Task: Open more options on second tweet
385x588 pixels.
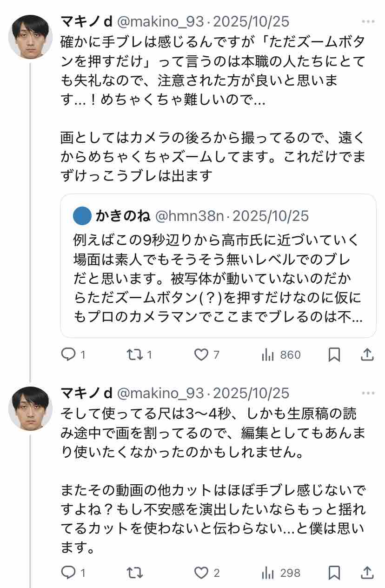Action: [x=368, y=393]
